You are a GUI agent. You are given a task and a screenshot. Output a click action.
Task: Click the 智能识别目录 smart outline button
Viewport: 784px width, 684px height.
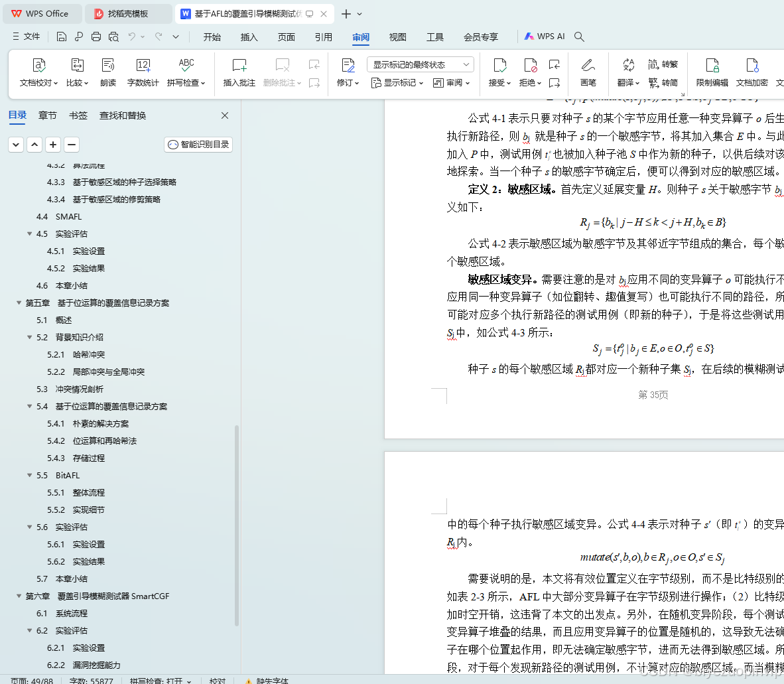click(x=198, y=144)
